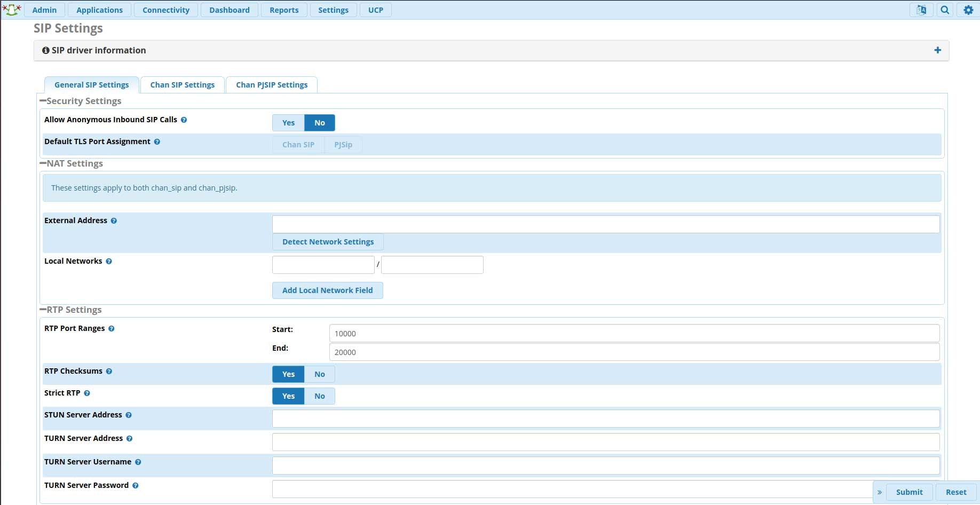Open the settings gear icon
The image size is (980, 505).
click(x=969, y=10)
